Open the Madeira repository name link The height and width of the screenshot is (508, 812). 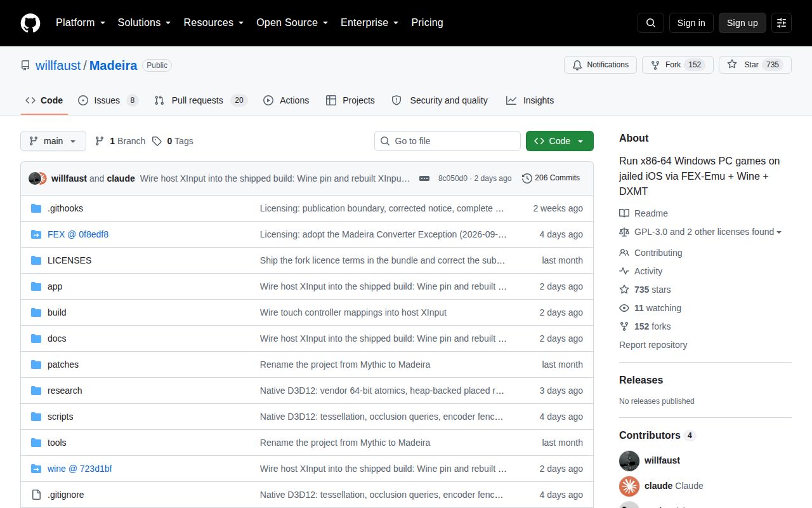tap(114, 65)
